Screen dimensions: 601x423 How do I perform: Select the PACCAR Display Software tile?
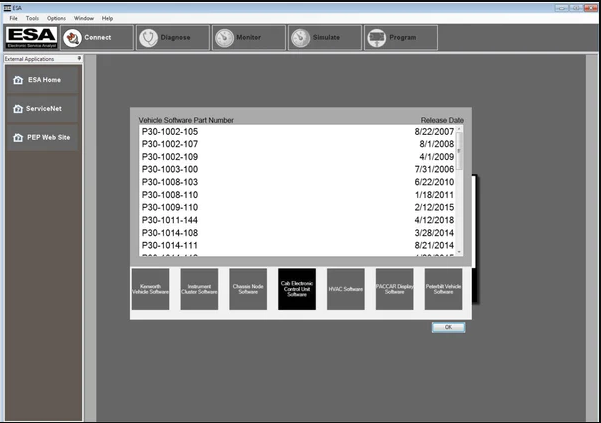click(x=396, y=289)
